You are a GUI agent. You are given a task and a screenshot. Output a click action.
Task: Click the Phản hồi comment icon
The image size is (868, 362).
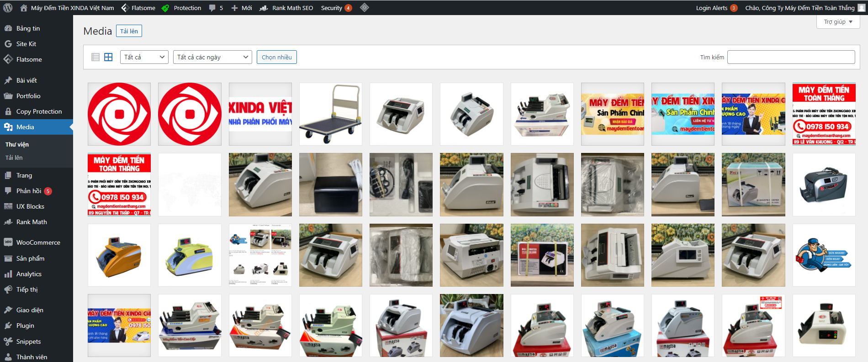point(8,191)
